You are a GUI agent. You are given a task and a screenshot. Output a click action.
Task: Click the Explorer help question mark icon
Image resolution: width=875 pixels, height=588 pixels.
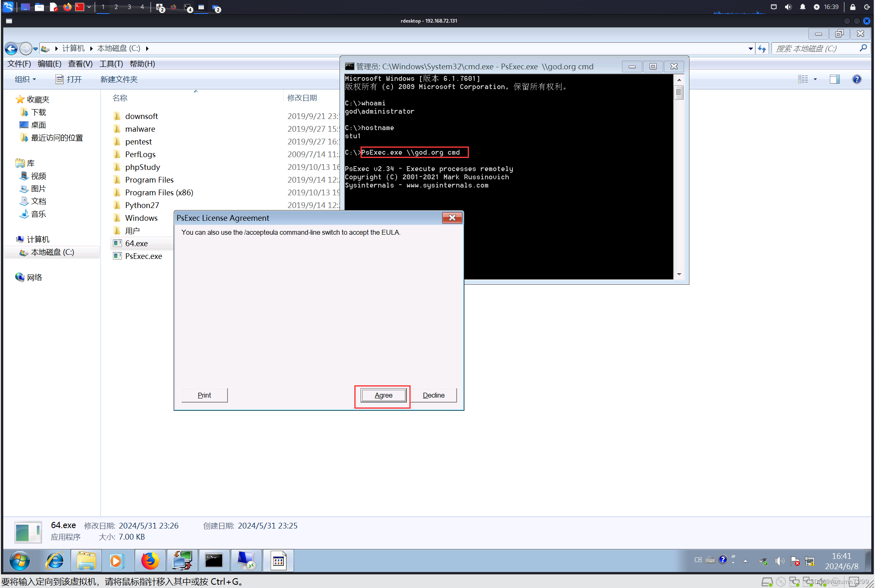pyautogui.click(x=857, y=79)
